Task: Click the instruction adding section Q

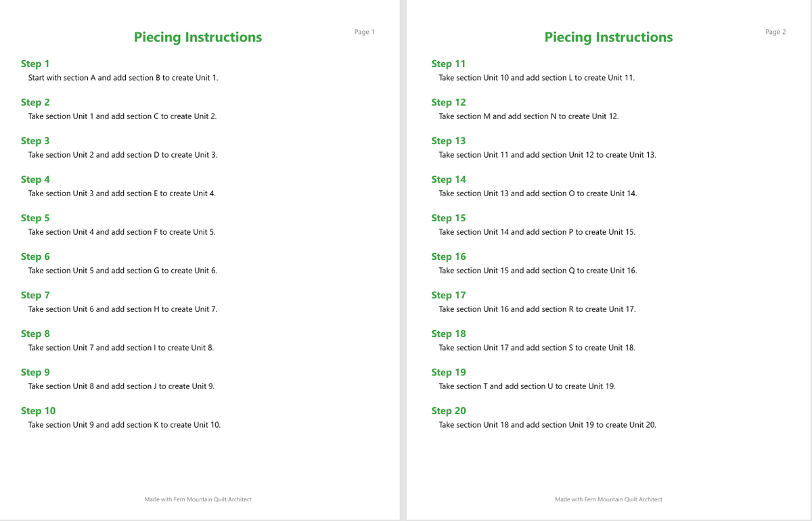Action: coord(538,271)
